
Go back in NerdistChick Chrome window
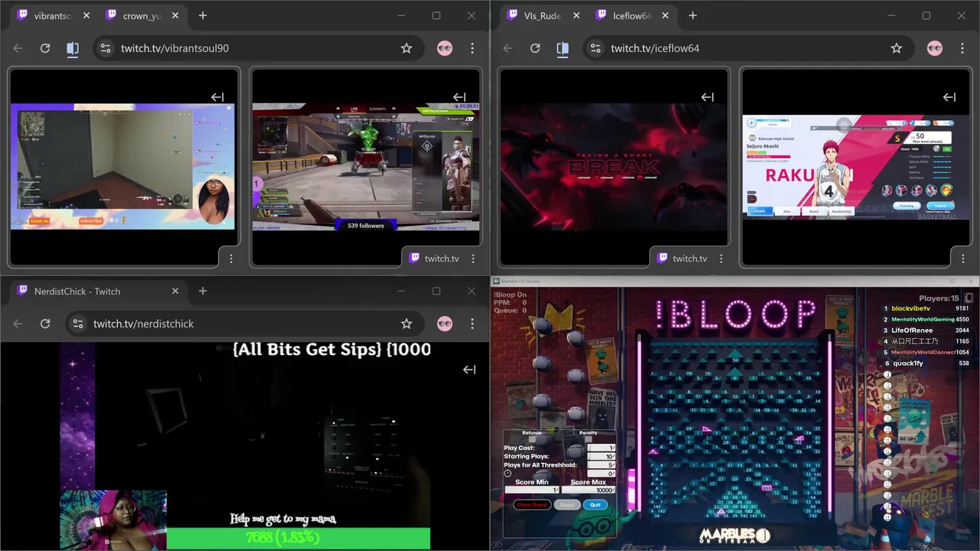(18, 324)
